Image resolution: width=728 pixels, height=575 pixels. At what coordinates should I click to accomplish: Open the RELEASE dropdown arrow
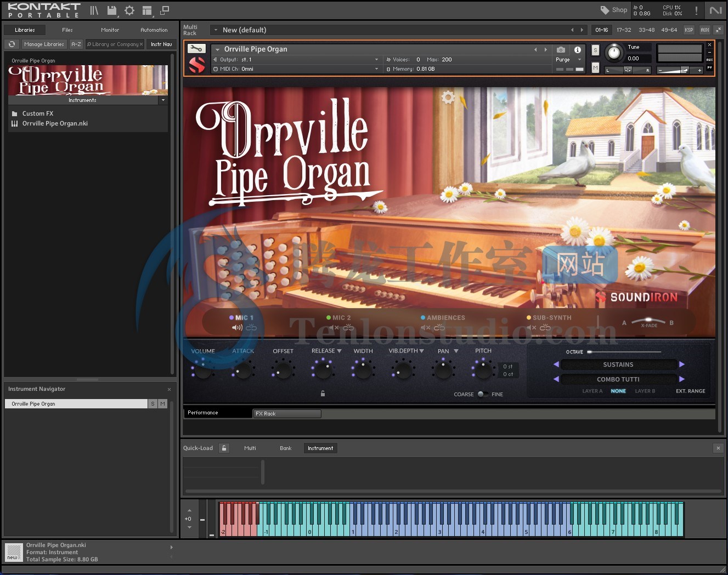(339, 351)
